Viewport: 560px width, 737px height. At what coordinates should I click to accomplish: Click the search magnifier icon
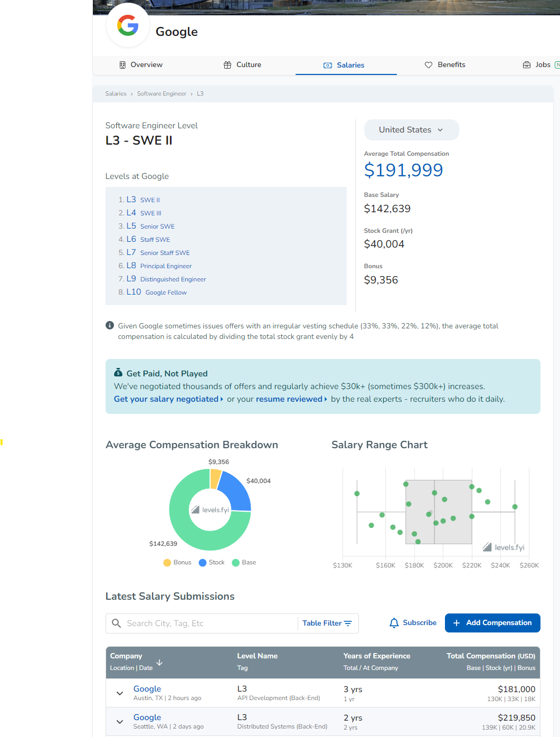coord(117,623)
